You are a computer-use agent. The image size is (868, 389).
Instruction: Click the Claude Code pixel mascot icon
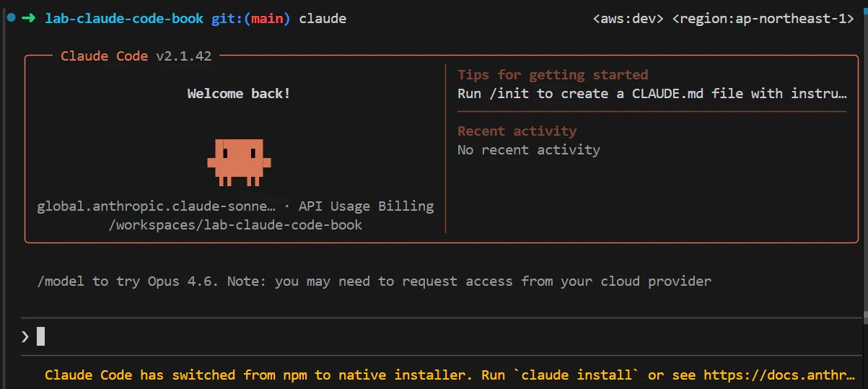[239, 163]
